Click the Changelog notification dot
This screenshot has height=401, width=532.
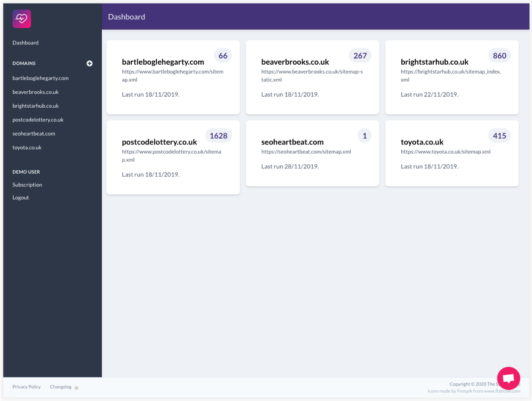tap(76, 388)
